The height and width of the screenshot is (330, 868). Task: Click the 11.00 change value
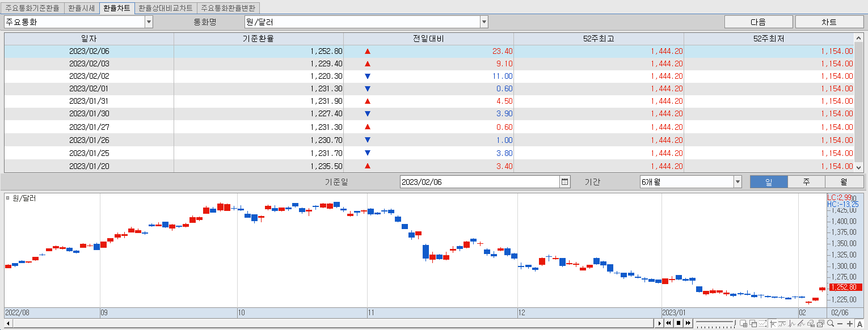coord(503,76)
